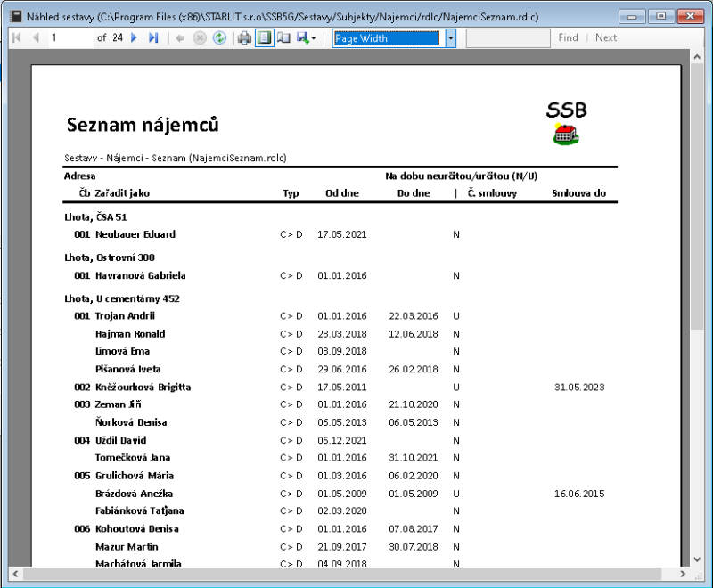Maximize the report preview window
The width and height of the screenshot is (713, 588).
[660, 16]
